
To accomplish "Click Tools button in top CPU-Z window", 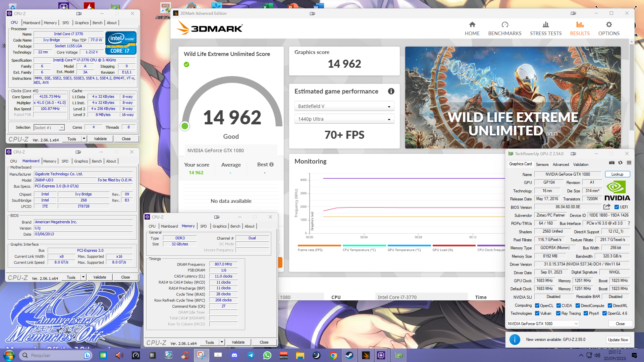I will [x=71, y=139].
